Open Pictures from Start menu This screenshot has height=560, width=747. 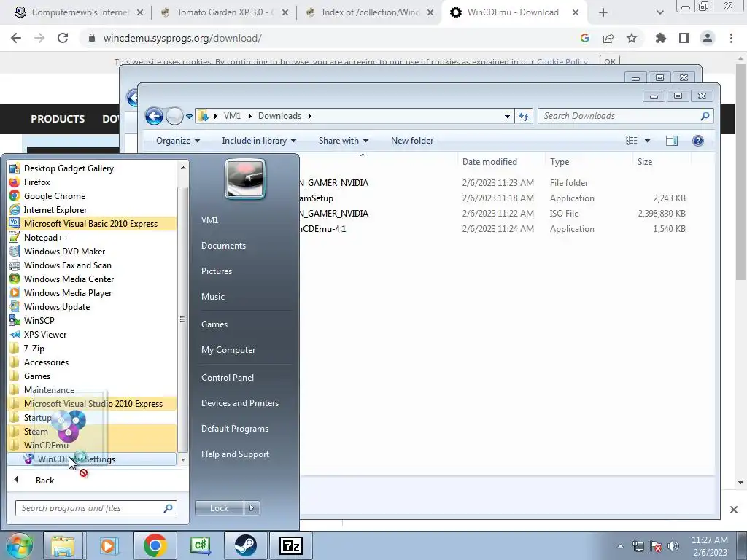pos(216,271)
